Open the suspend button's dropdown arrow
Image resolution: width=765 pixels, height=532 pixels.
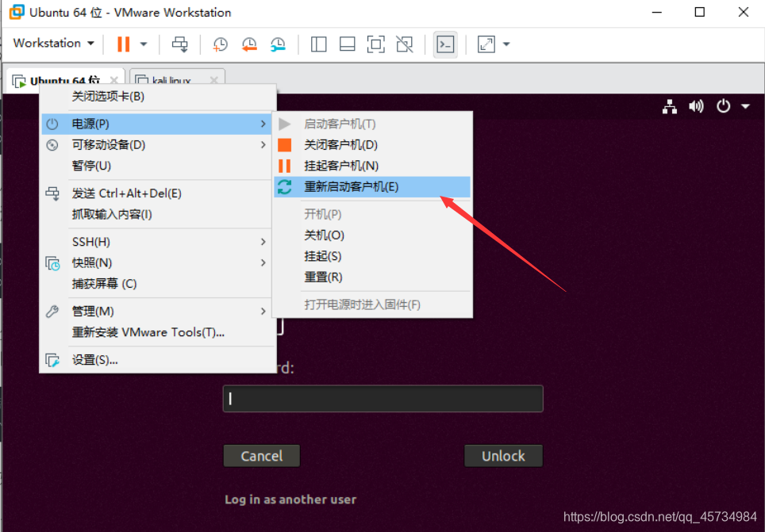142,44
